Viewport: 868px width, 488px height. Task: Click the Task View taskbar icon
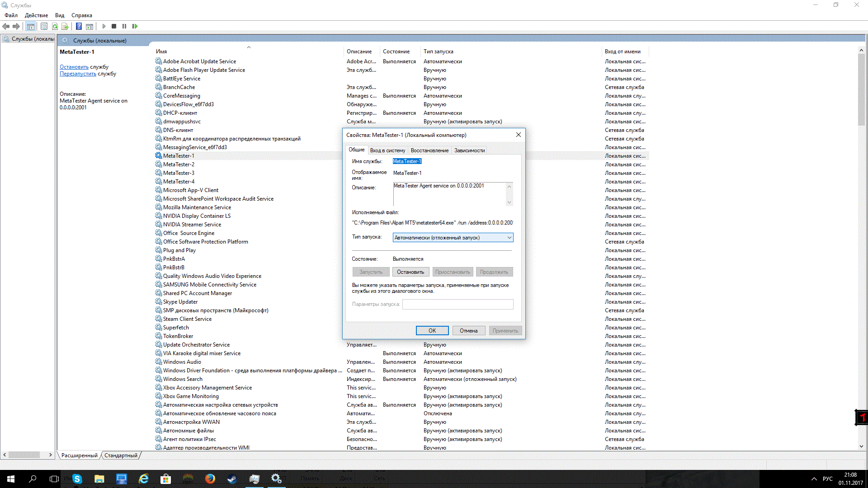(x=54, y=479)
